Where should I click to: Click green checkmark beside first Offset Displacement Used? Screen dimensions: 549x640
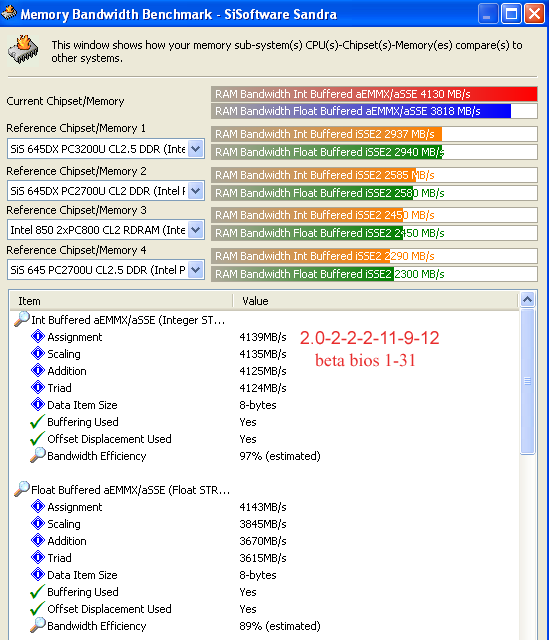coord(37,439)
